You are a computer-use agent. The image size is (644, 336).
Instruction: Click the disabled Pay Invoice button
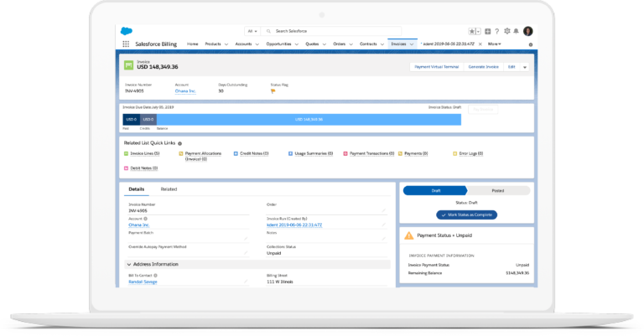pyautogui.click(x=483, y=110)
